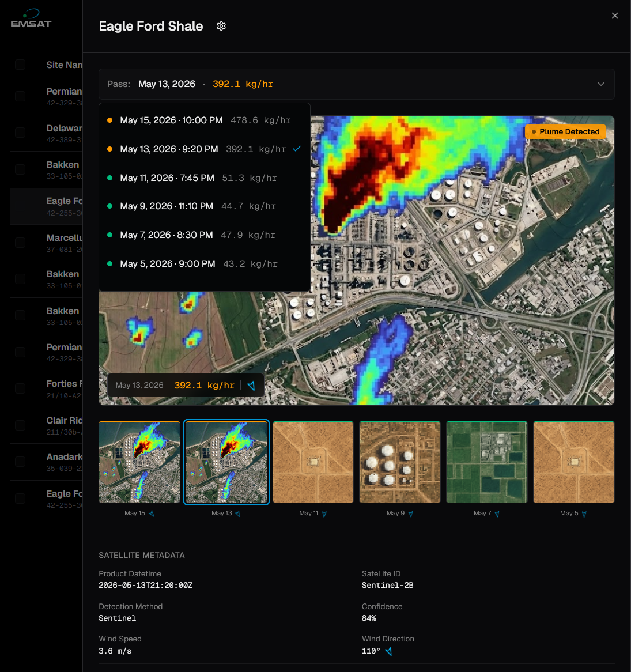Check the Forties row checkbox
This screenshot has width=631, height=672.
(x=20, y=388)
